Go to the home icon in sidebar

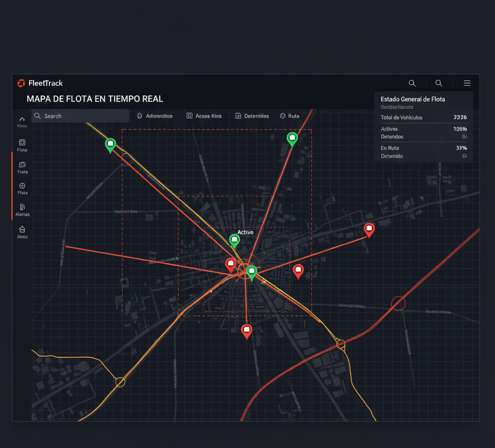click(22, 229)
